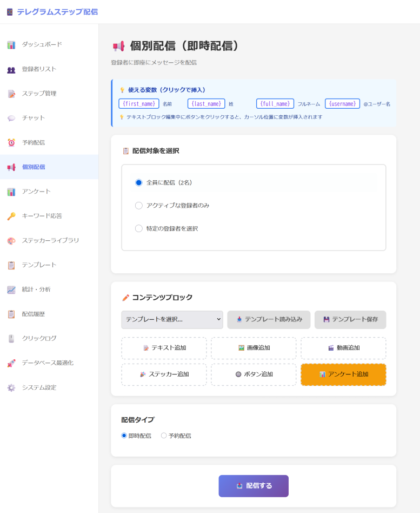Open ステップ管理 in the sidebar
The height and width of the screenshot is (513, 420).
click(x=39, y=94)
